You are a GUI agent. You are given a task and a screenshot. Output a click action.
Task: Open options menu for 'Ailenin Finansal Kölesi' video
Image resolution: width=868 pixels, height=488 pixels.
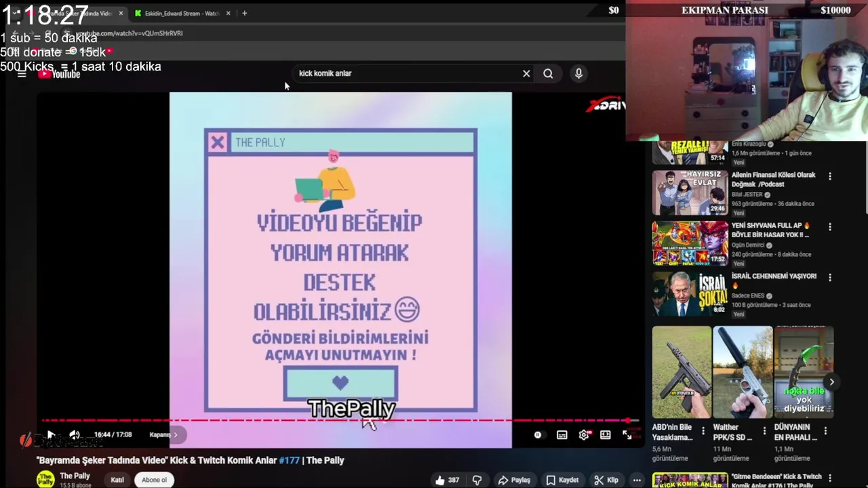829,176
